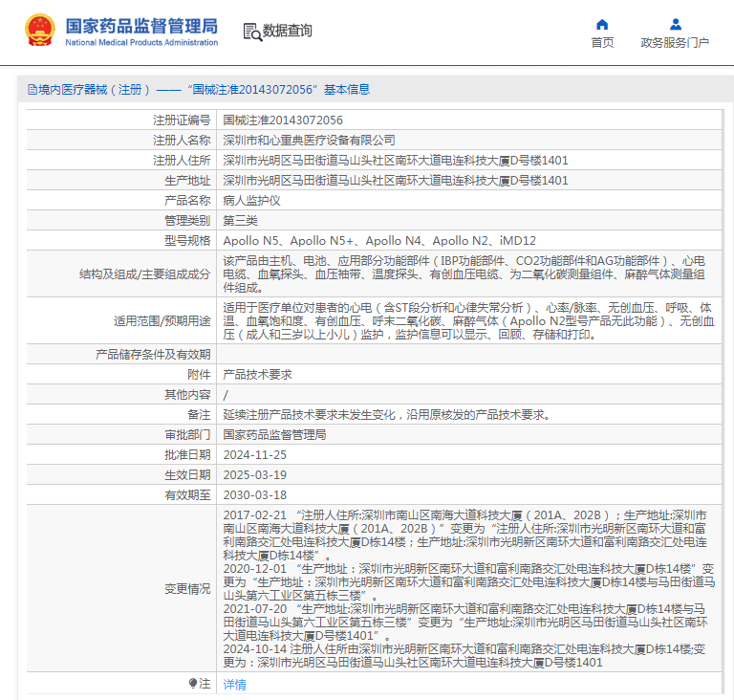The height and width of the screenshot is (700, 734).
Task: Click National Medical Products Administration subtitle
Action: (x=141, y=42)
